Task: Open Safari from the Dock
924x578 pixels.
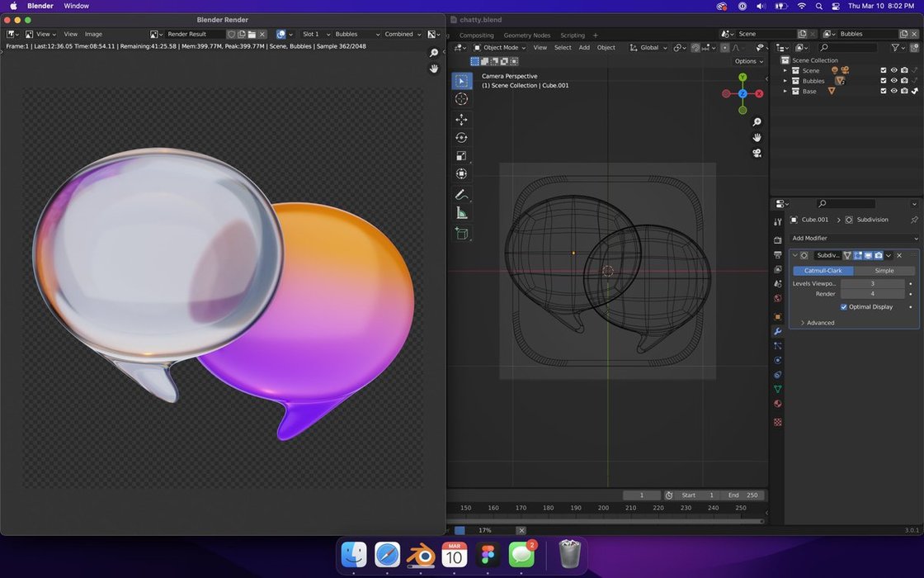Action: click(387, 554)
